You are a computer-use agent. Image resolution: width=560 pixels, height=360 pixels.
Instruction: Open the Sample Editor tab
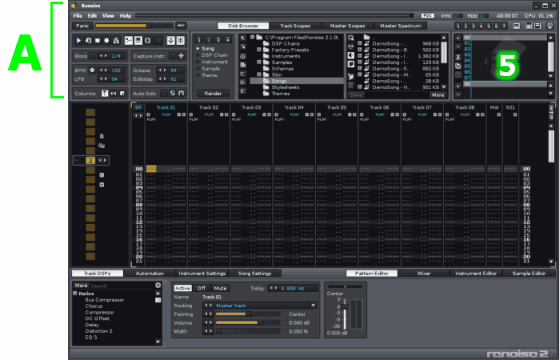point(529,273)
